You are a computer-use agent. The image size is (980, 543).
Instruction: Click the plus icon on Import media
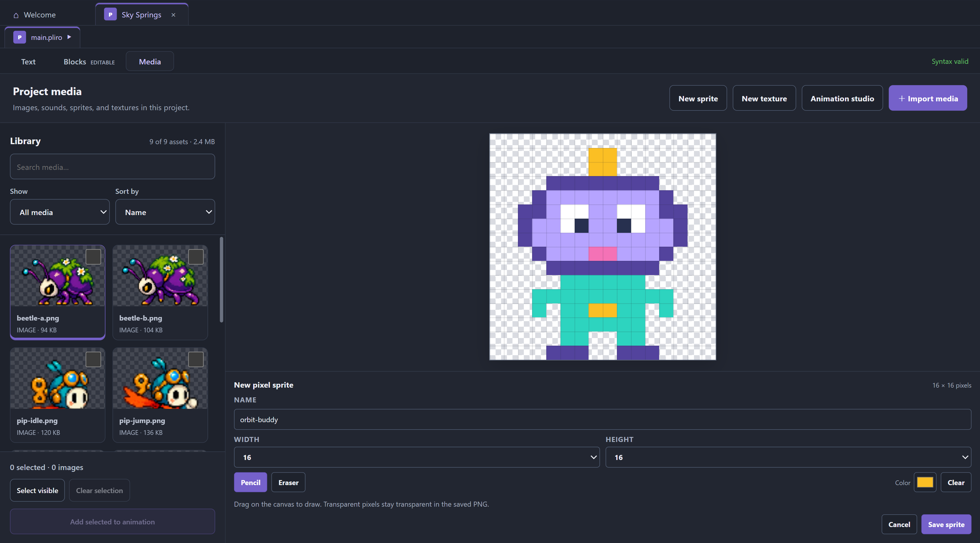pos(901,98)
